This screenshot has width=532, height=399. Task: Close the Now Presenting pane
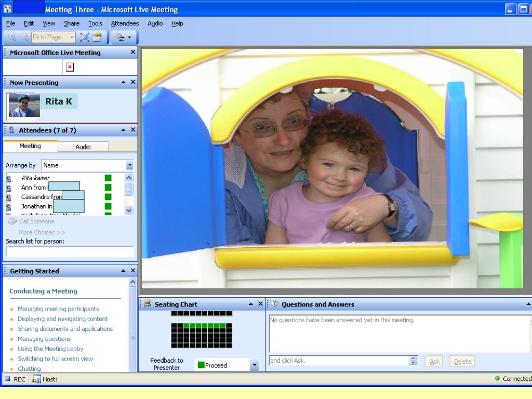click(132, 82)
